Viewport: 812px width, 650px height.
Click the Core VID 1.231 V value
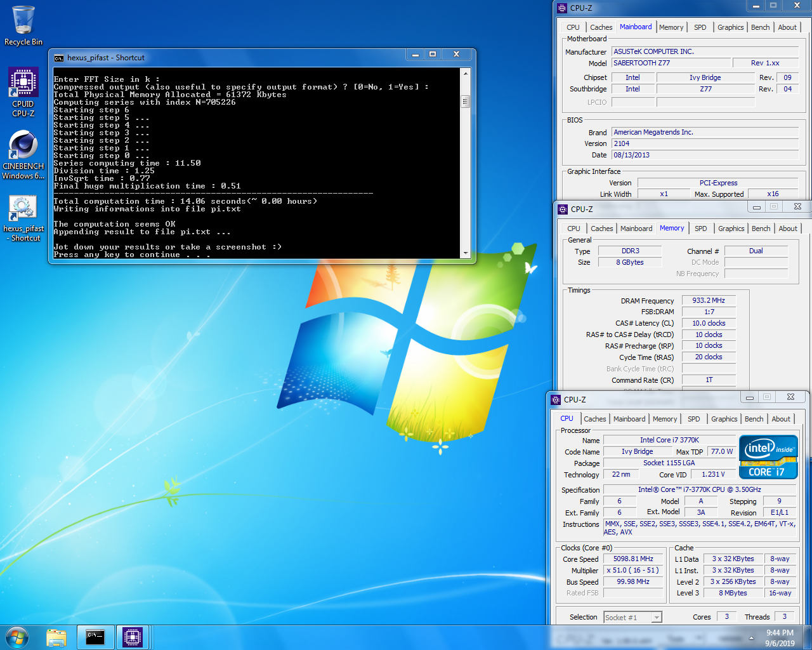click(x=713, y=474)
